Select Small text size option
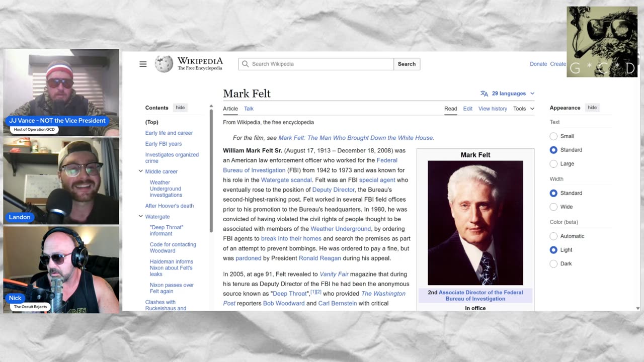 pos(553,136)
